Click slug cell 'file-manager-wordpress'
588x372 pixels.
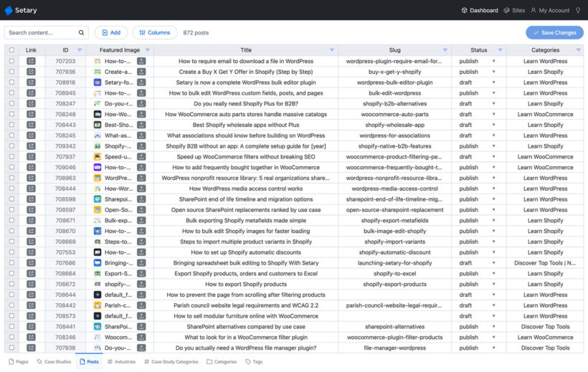(x=395, y=348)
